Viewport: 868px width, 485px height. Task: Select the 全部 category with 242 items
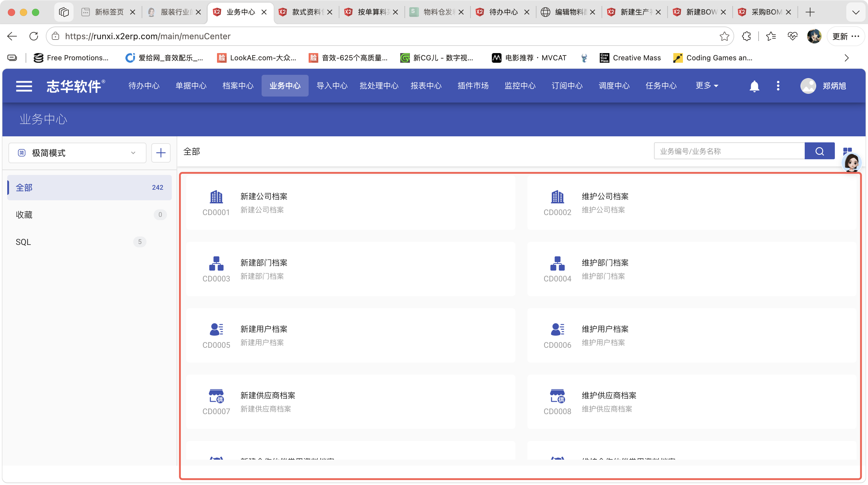[x=89, y=188]
